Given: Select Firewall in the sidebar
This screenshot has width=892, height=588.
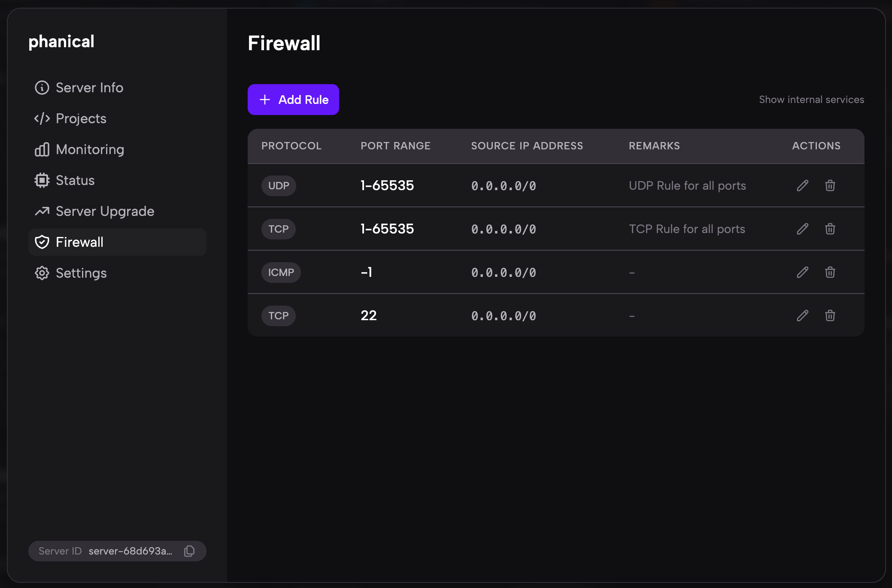Looking at the screenshot, I should tap(79, 242).
